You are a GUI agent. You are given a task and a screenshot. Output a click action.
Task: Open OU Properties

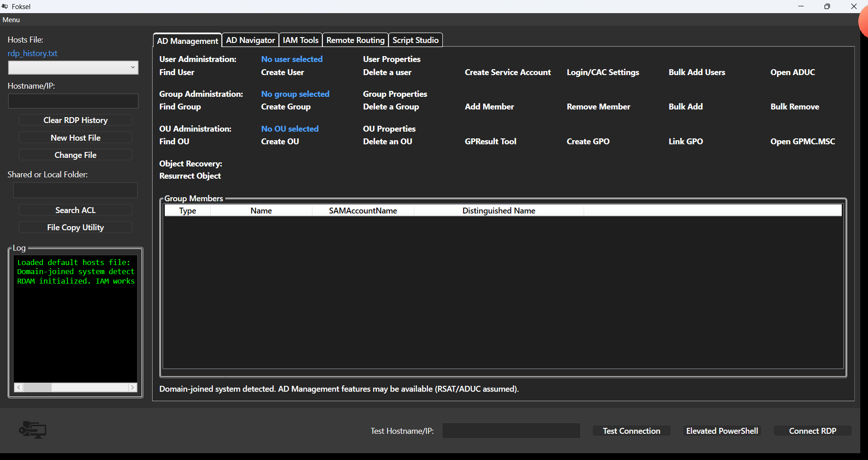coord(389,129)
